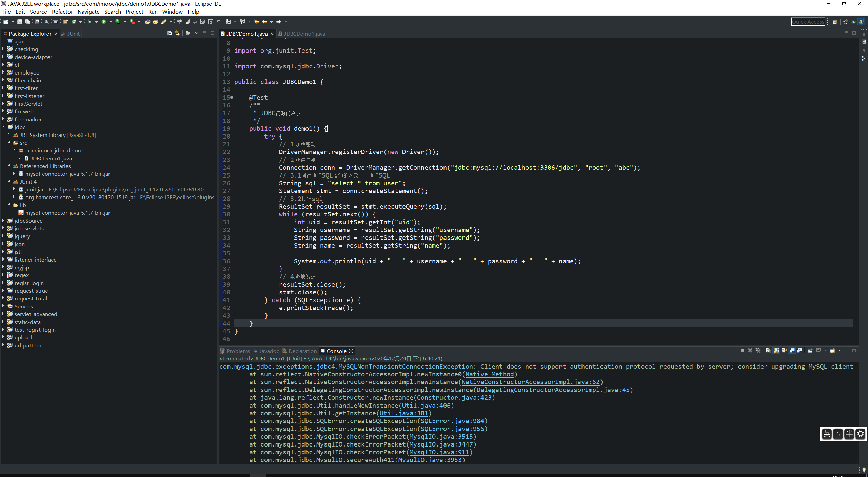Screen dimensions: 868x477
Task: Click the Pin Console icon
Action: click(810, 350)
